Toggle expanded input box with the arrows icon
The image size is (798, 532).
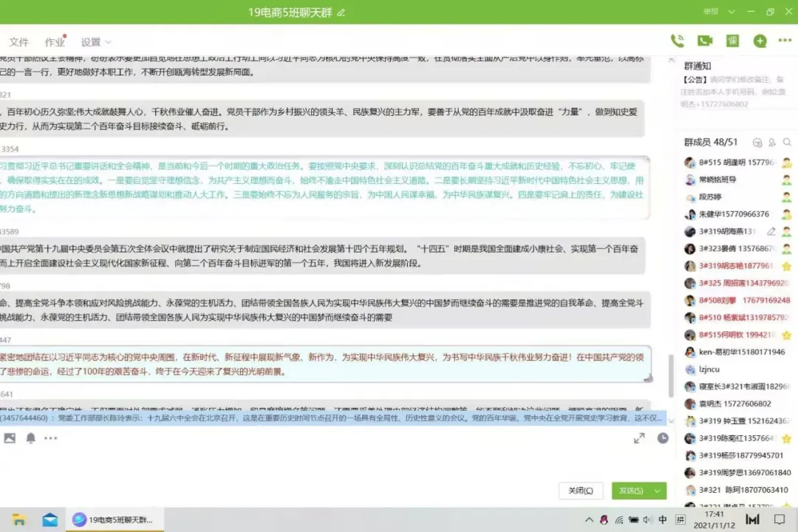tap(639, 438)
